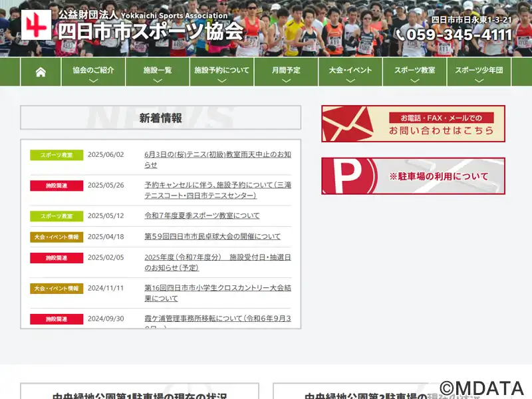Expand the chevron under 大会・イベント
The image size is (532, 399).
coord(350,80)
